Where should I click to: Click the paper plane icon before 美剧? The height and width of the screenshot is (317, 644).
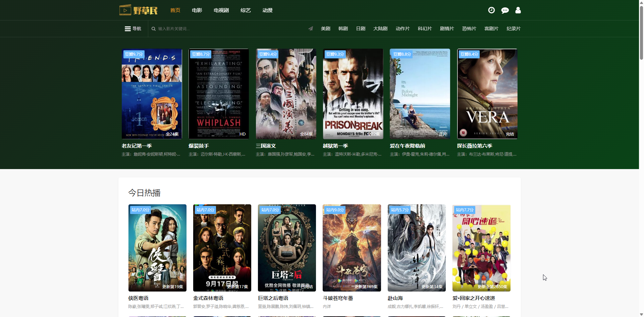[311, 29]
